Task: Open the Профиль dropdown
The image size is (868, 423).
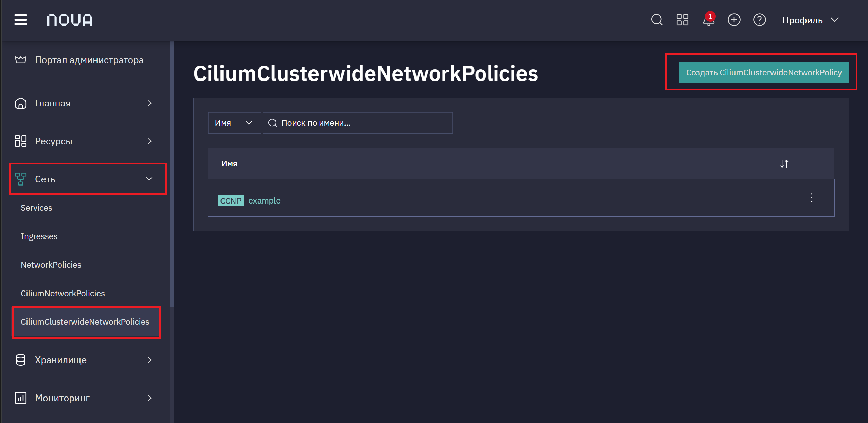Action: pos(811,20)
